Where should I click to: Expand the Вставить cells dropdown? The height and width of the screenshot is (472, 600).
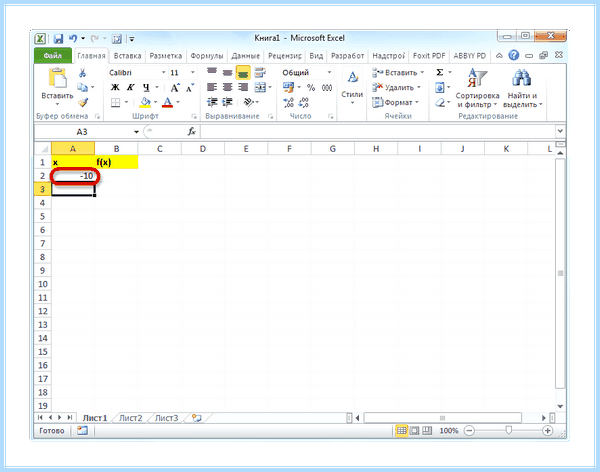[x=422, y=72]
